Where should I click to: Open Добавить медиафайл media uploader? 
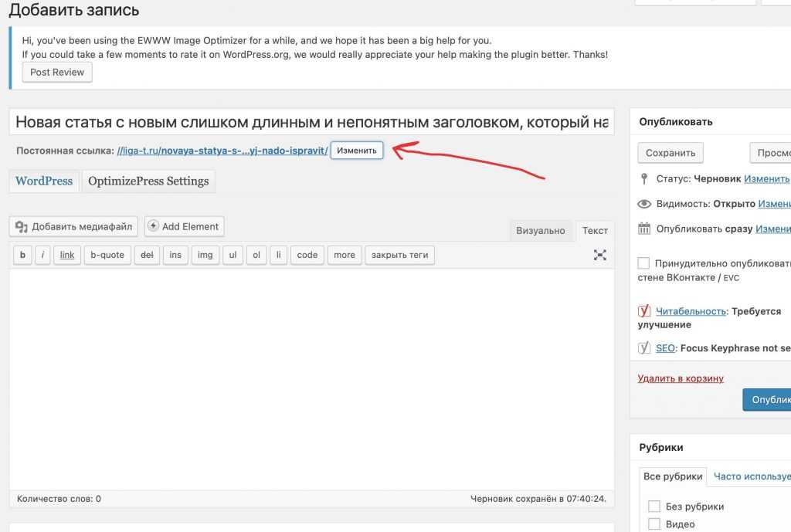point(74,226)
